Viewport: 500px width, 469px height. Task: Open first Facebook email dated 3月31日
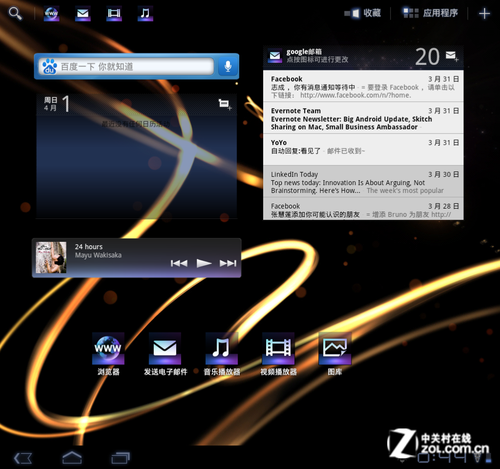(x=363, y=86)
